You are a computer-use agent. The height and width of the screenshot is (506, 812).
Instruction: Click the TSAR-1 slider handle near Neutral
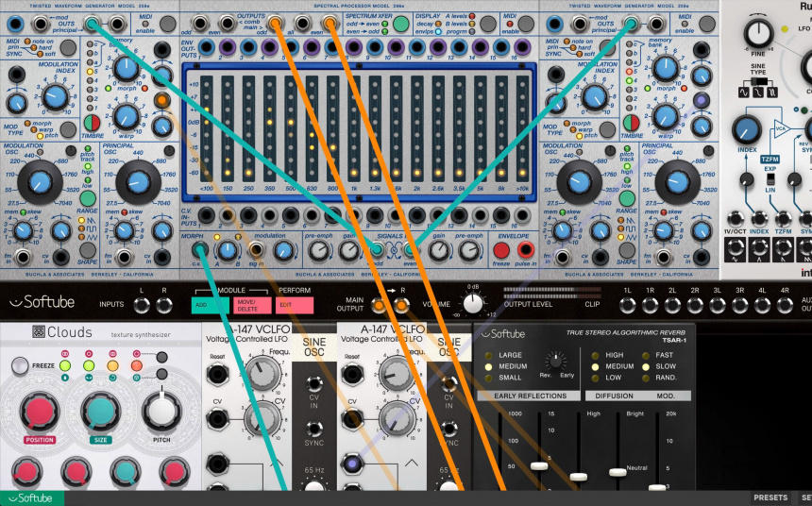[617, 472]
